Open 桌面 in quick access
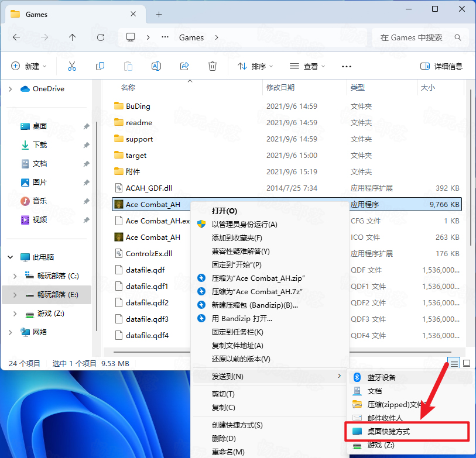The width and height of the screenshot is (476, 458). [34, 126]
